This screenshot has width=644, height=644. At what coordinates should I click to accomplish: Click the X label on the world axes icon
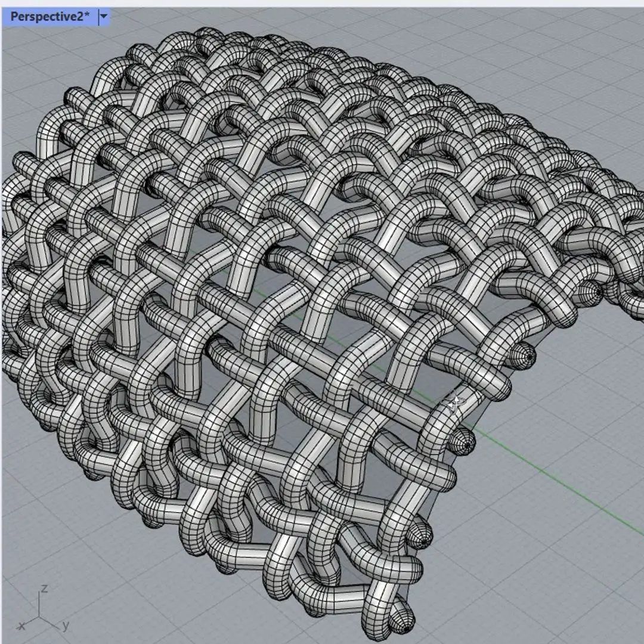[x=22, y=626]
